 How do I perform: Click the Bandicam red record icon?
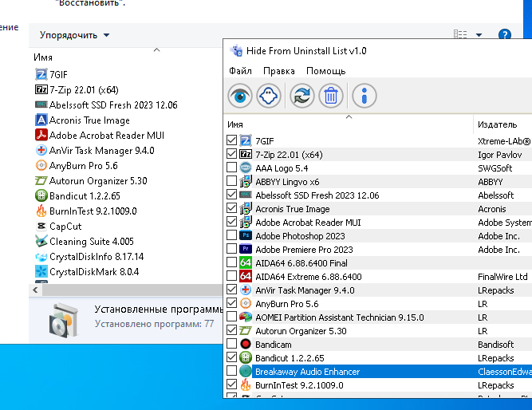pyautogui.click(x=246, y=344)
